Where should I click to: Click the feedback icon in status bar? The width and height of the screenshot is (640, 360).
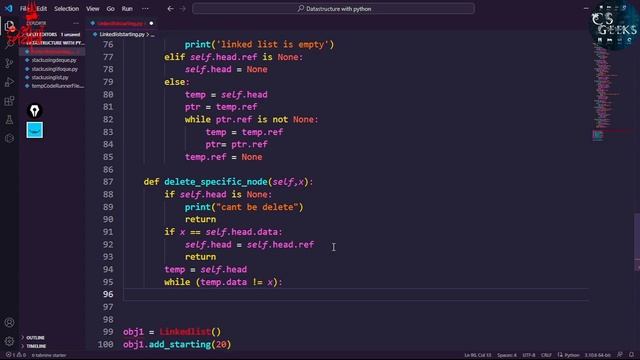coord(620,355)
